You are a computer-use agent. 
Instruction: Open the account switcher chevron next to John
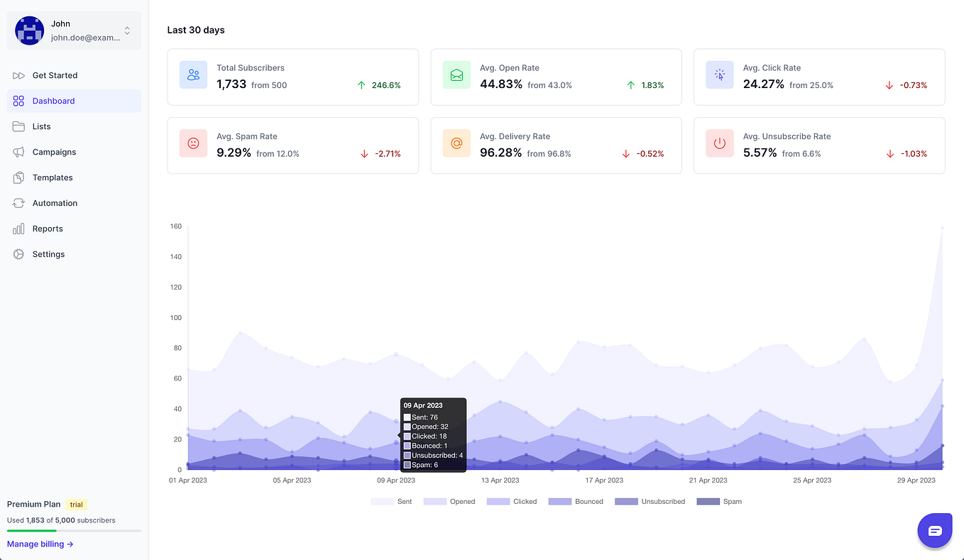pos(126,31)
